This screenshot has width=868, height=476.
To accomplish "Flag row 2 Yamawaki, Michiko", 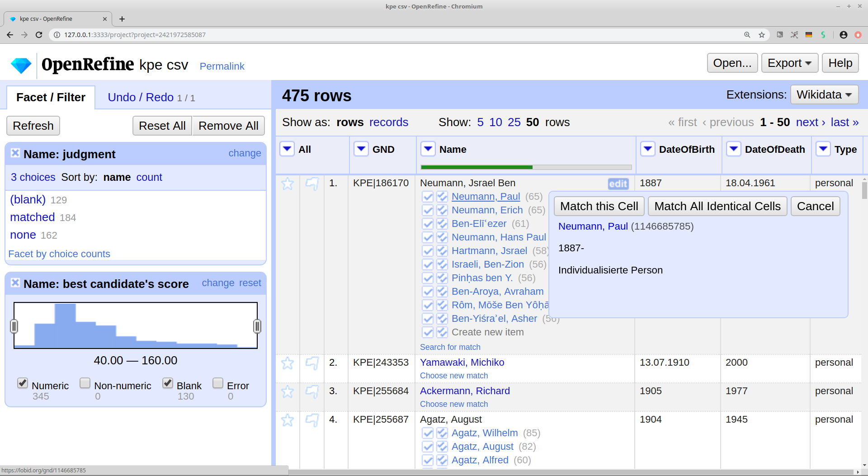I will click(x=312, y=363).
